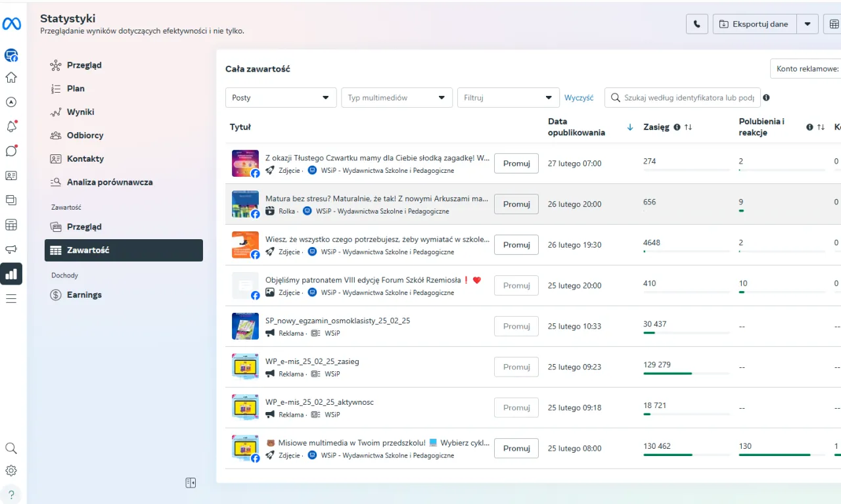The width and height of the screenshot is (841, 504).
Task: Sort by Data opublikowania arrow
Action: [x=630, y=127]
